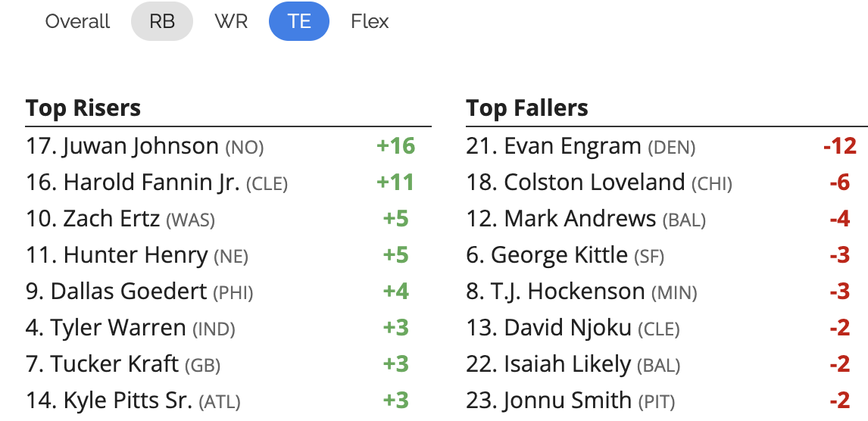Select Kyle Pitts Sr. entry
The width and height of the screenshot is (868, 421).
[128, 401]
